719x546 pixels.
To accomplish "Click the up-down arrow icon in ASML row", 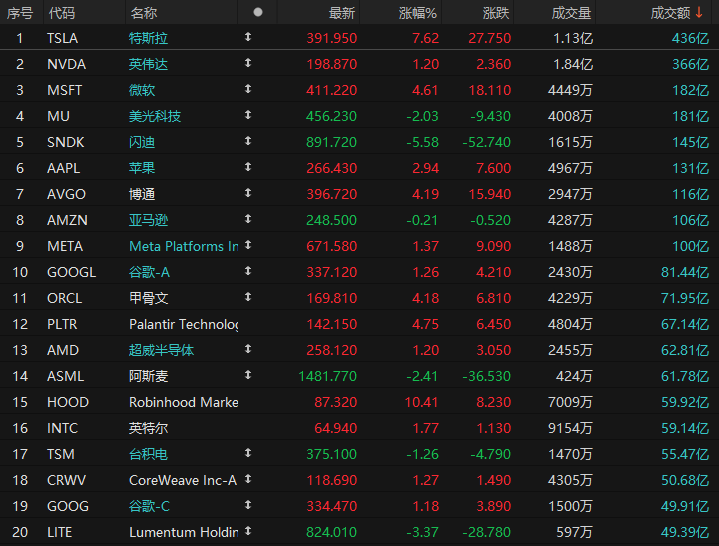I will 248,375.
